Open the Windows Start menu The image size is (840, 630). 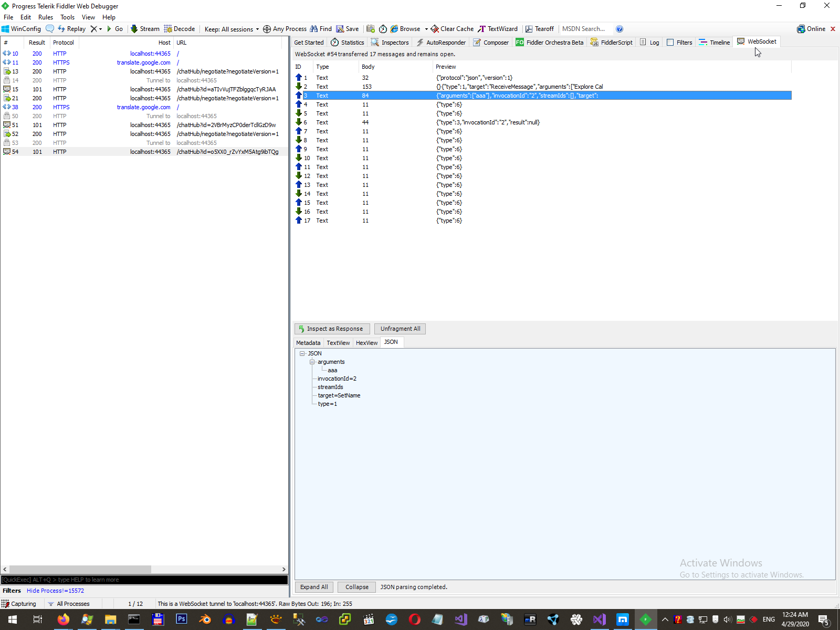click(13, 619)
